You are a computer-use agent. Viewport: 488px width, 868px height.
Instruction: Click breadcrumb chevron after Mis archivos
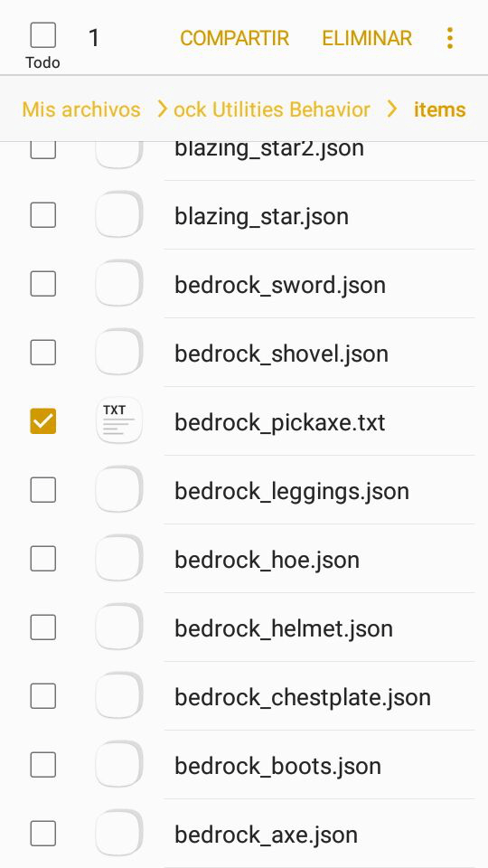(162, 109)
